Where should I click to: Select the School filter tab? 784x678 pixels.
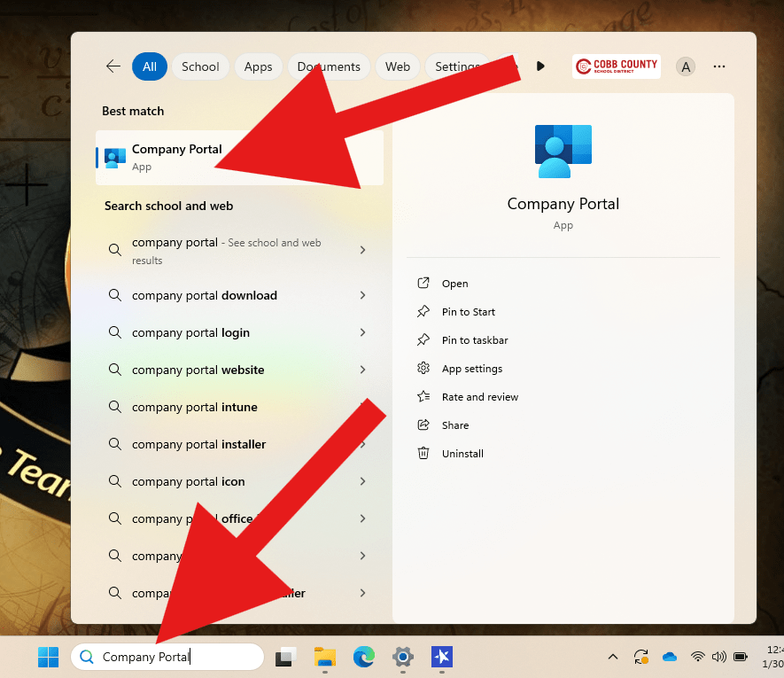point(200,66)
